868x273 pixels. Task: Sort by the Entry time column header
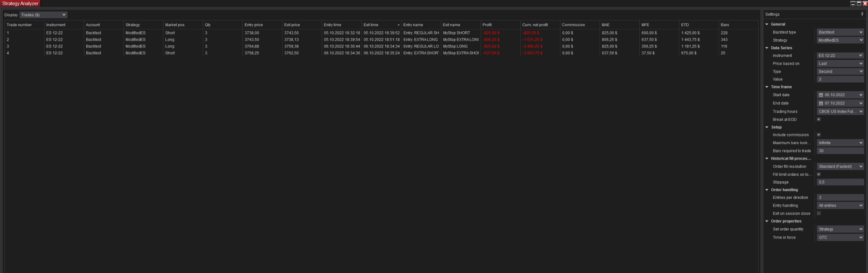point(342,25)
